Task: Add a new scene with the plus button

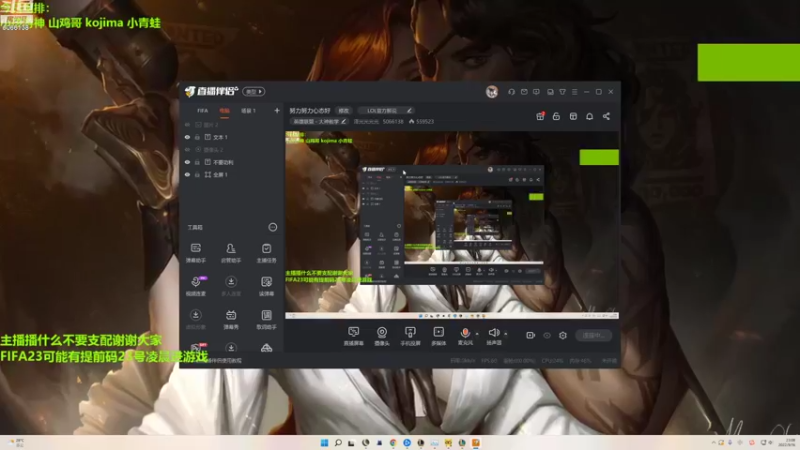Action: [277, 110]
